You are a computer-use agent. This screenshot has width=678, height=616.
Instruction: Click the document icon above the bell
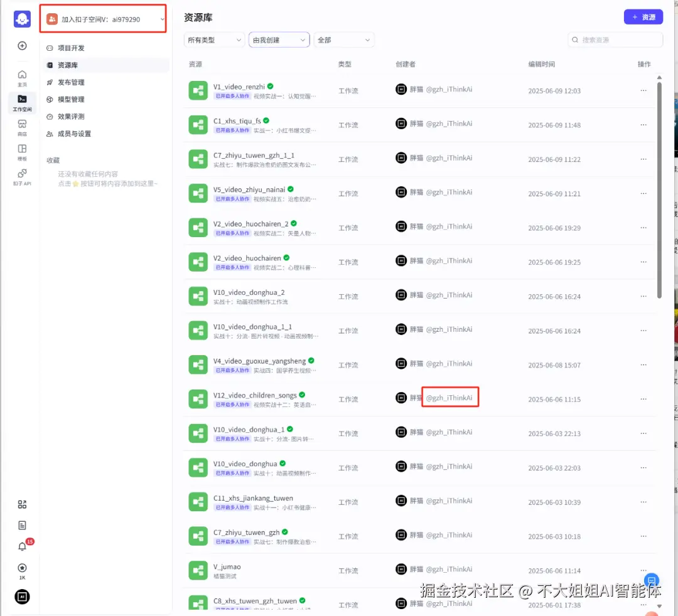22,525
